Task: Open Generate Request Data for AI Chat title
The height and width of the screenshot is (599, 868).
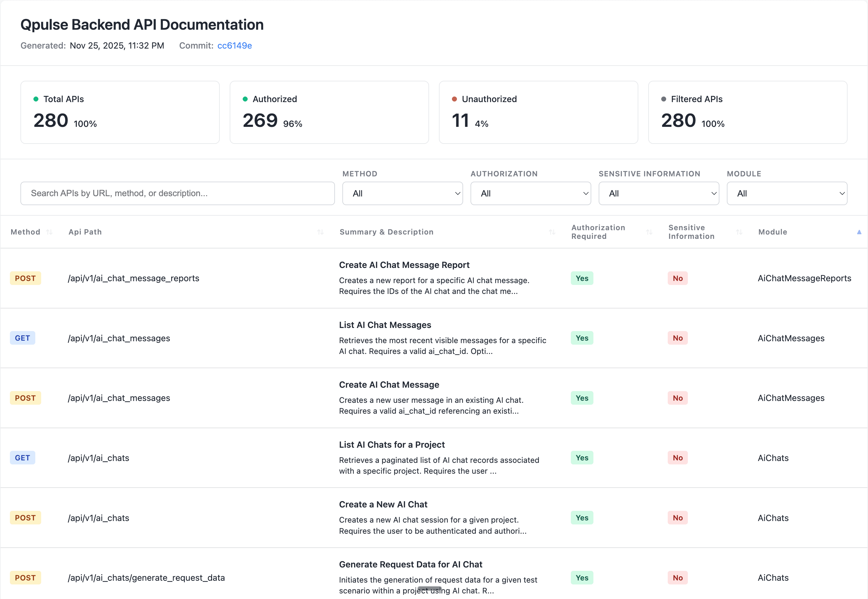Action: pos(410,564)
